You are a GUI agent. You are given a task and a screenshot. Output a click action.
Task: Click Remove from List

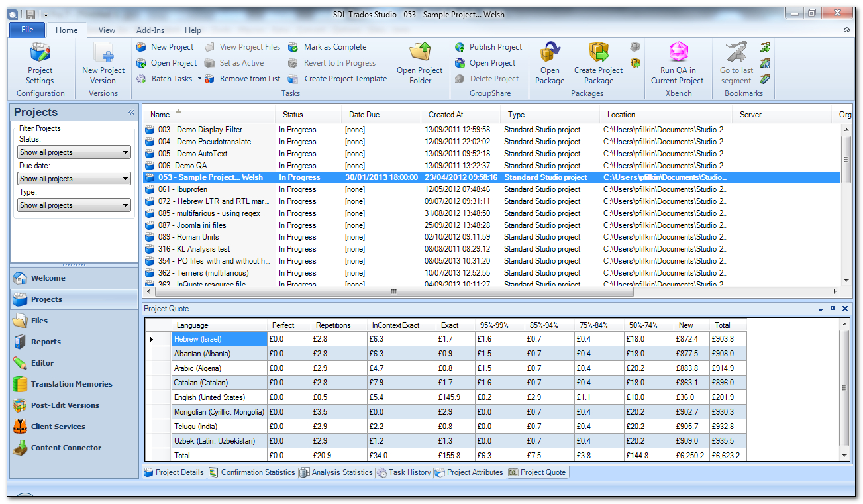(x=242, y=79)
